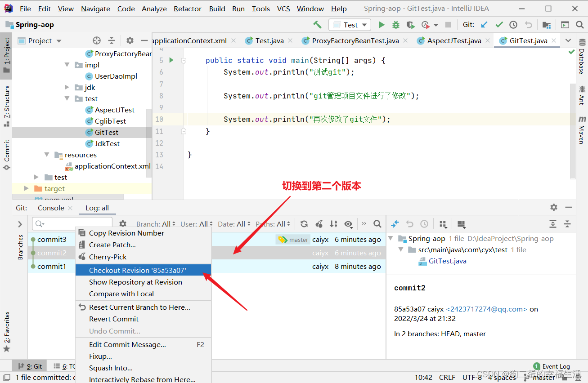Run with Coverage shield icon
This screenshot has height=383, width=588.
[410, 25]
